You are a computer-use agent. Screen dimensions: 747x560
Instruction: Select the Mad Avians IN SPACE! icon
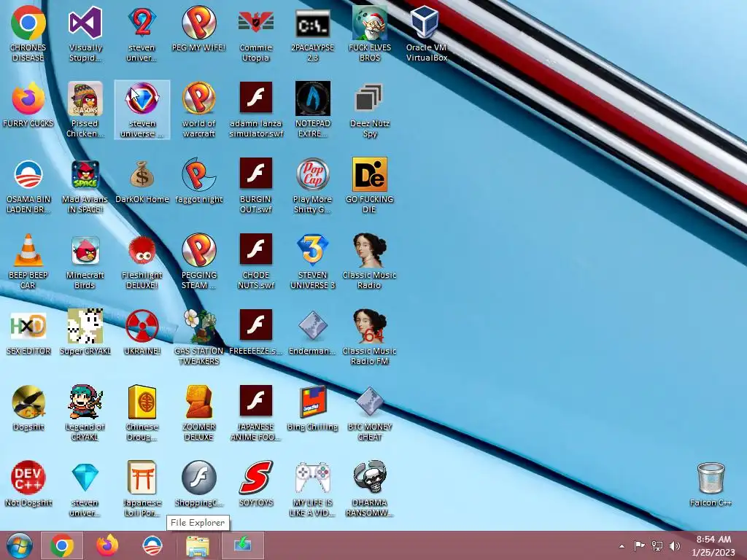(85, 186)
